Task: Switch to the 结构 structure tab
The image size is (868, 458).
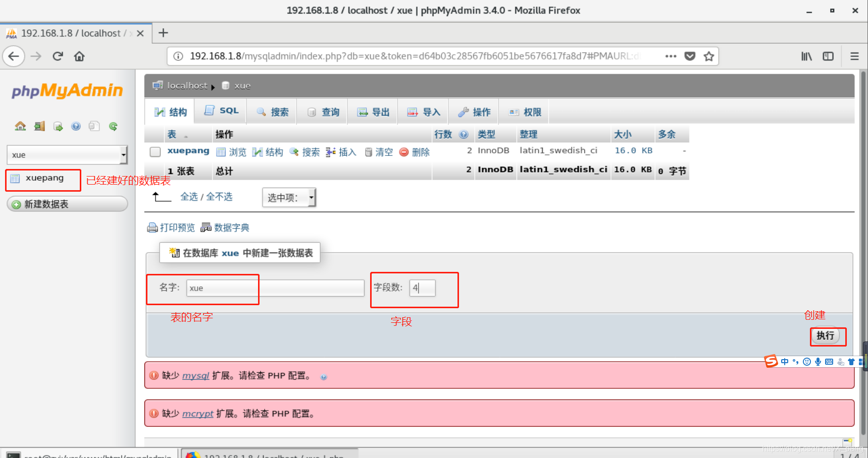Action: 171,111
